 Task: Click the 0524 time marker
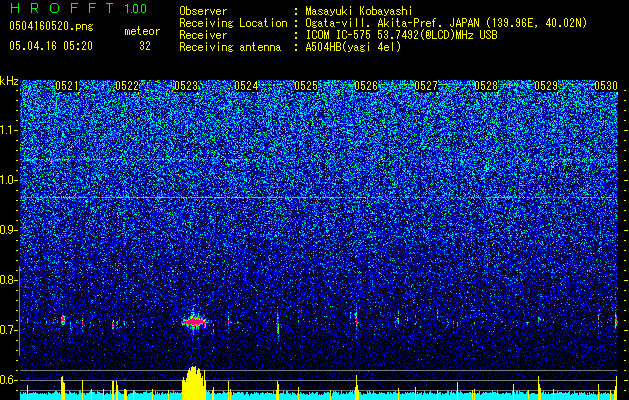(246, 86)
